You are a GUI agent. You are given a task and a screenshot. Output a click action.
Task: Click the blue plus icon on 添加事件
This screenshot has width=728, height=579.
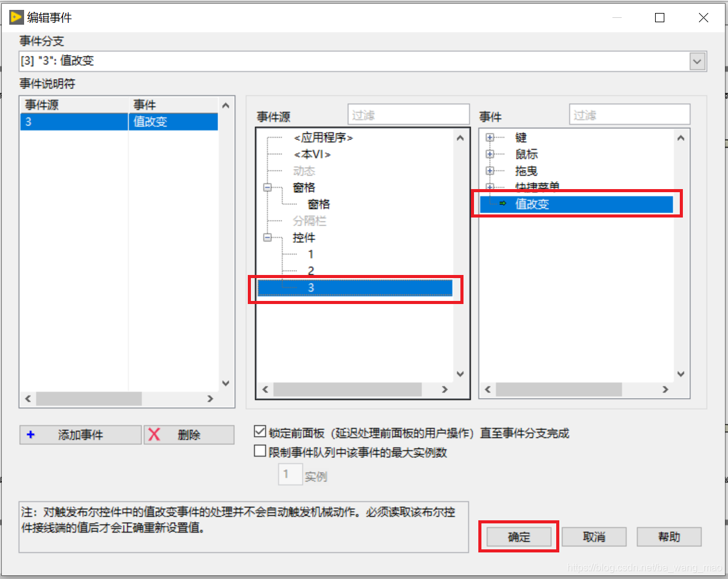pyautogui.click(x=31, y=434)
